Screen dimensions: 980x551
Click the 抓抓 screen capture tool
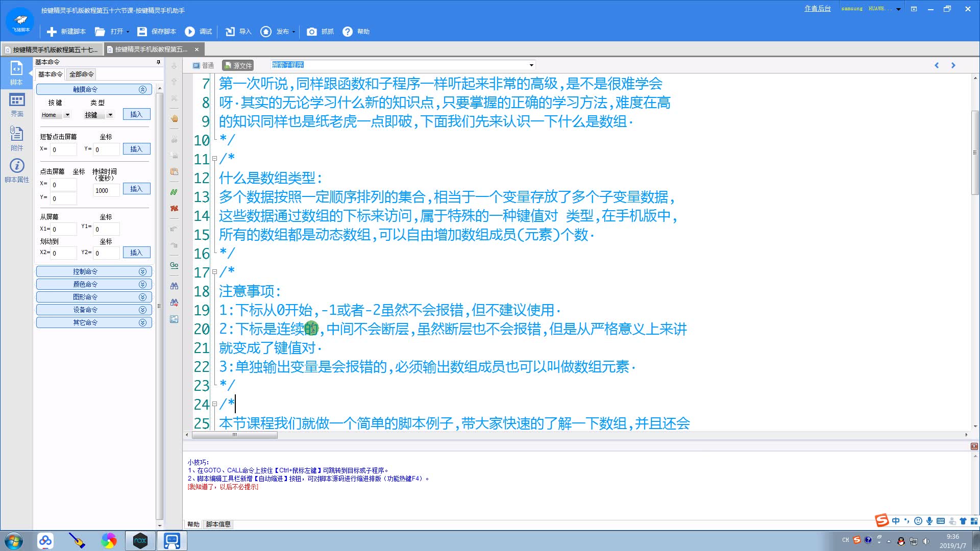pyautogui.click(x=320, y=32)
